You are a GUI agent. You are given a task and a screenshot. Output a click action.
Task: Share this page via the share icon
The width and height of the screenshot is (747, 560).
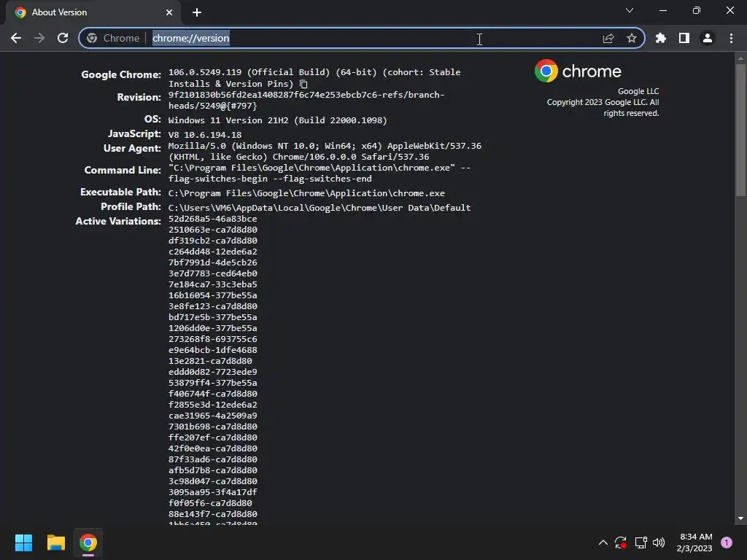pos(608,38)
